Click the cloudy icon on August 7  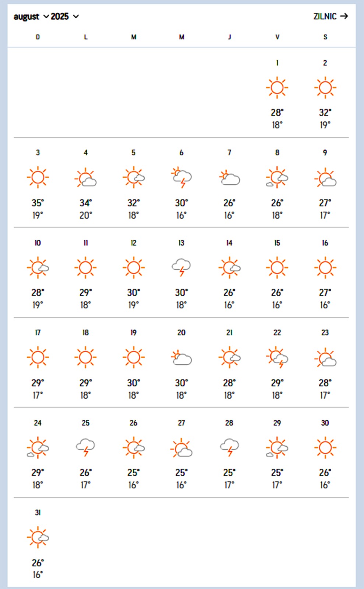click(x=229, y=178)
